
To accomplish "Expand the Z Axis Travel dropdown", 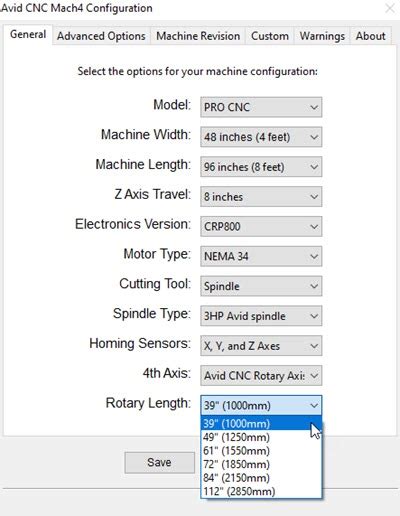I will click(x=261, y=196).
